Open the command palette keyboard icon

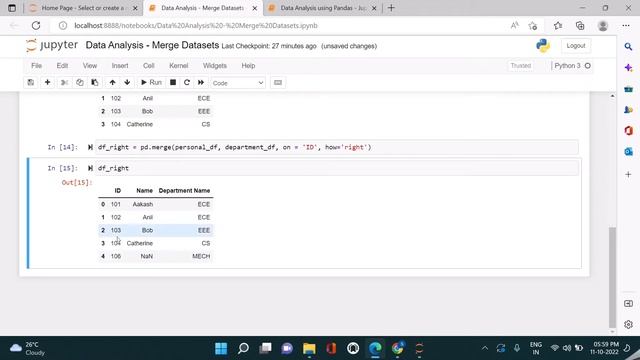coord(278,82)
